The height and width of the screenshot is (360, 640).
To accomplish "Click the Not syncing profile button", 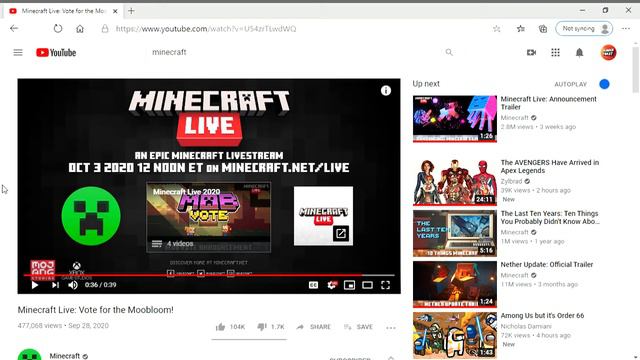I will click(584, 29).
